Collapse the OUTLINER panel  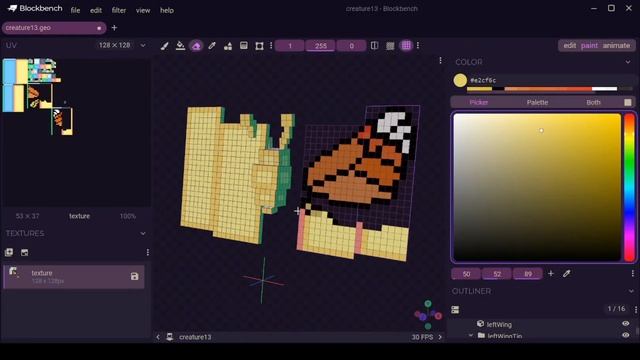pyautogui.click(x=631, y=291)
